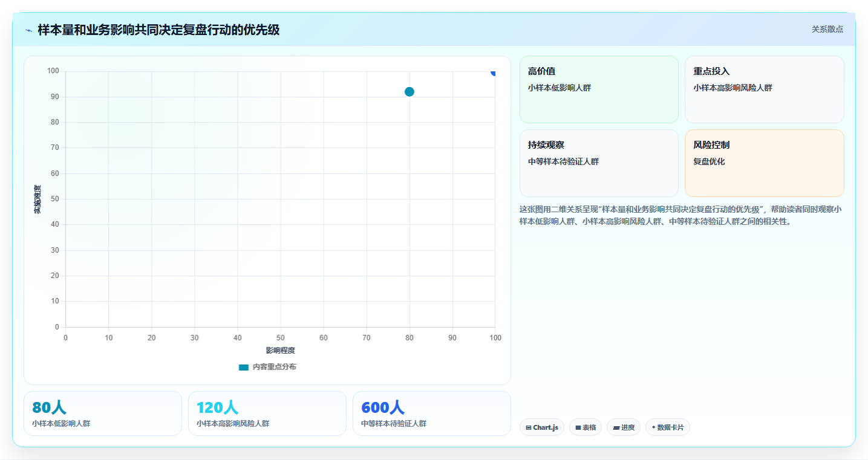
Task: Open the 风险控制 quadrant card
Action: tap(764, 163)
